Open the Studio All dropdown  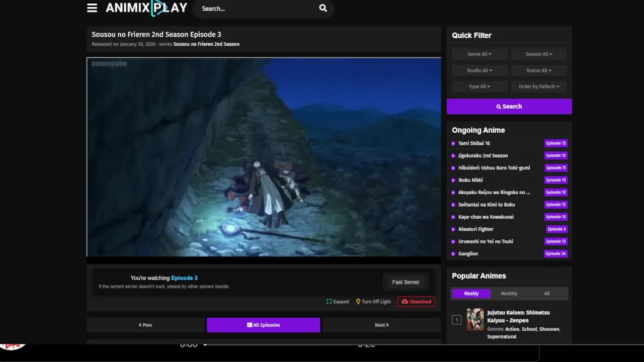[x=479, y=70]
